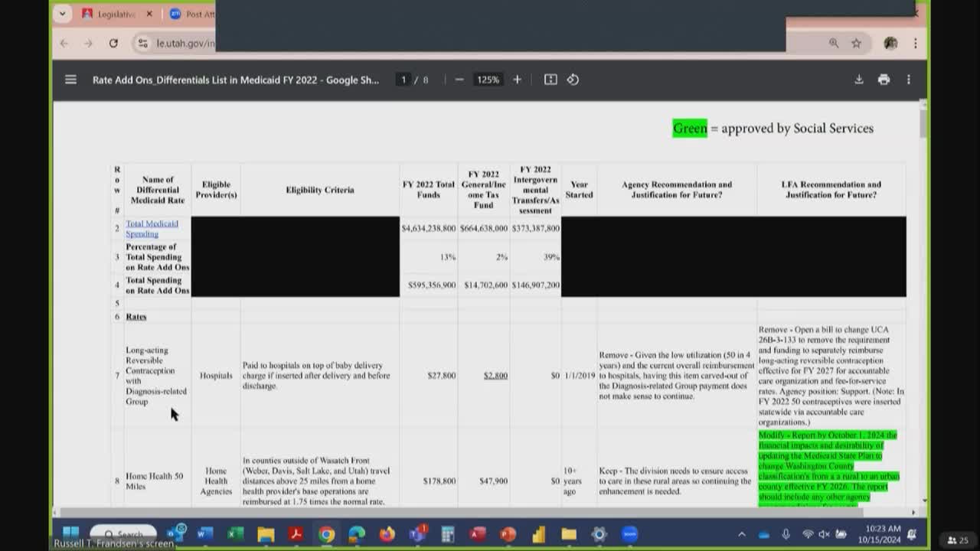Open Access from the taskbar
Screen dimensions: 980x551
[478, 534]
